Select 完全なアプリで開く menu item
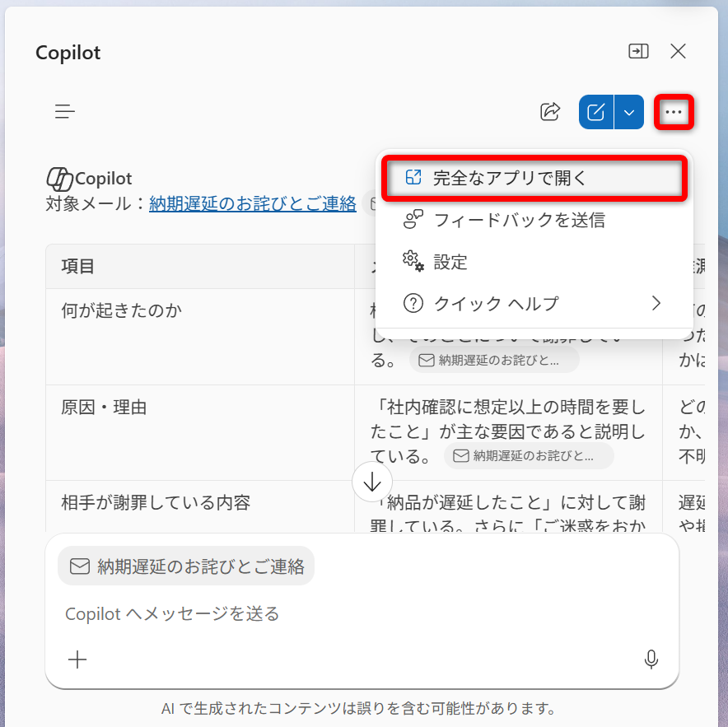The width and height of the screenshot is (728, 727). point(534,178)
